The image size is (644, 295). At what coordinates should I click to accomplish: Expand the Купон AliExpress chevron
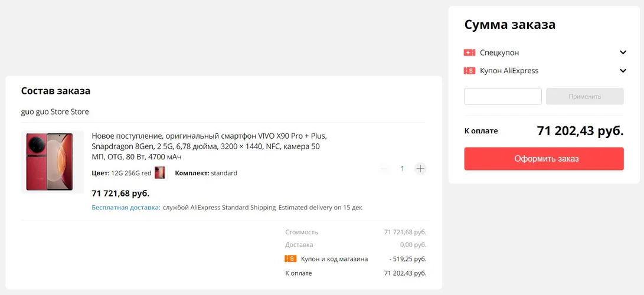pos(623,71)
